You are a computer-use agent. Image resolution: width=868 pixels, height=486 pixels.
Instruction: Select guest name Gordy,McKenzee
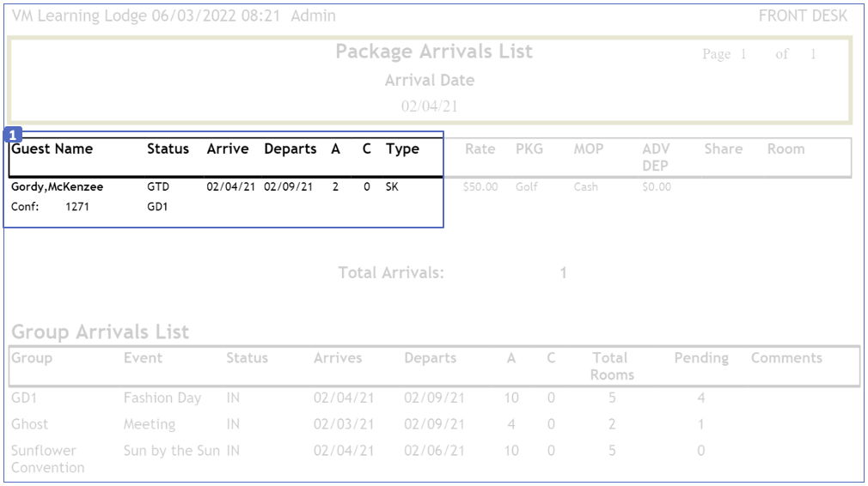point(57,186)
